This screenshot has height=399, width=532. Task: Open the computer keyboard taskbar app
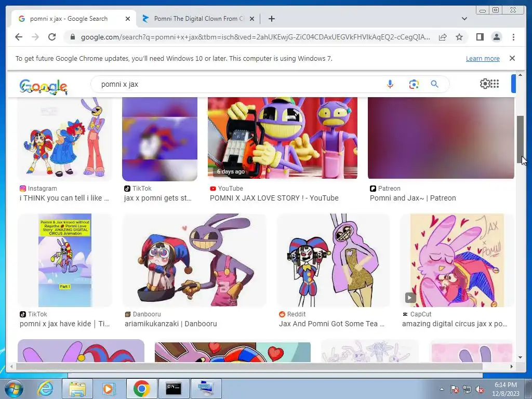coord(206,389)
